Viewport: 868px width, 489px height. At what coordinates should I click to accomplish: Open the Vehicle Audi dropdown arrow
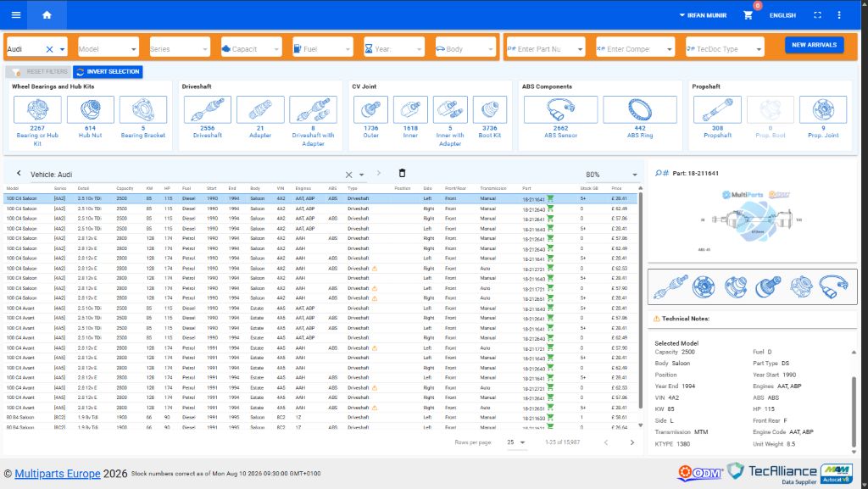tap(361, 175)
